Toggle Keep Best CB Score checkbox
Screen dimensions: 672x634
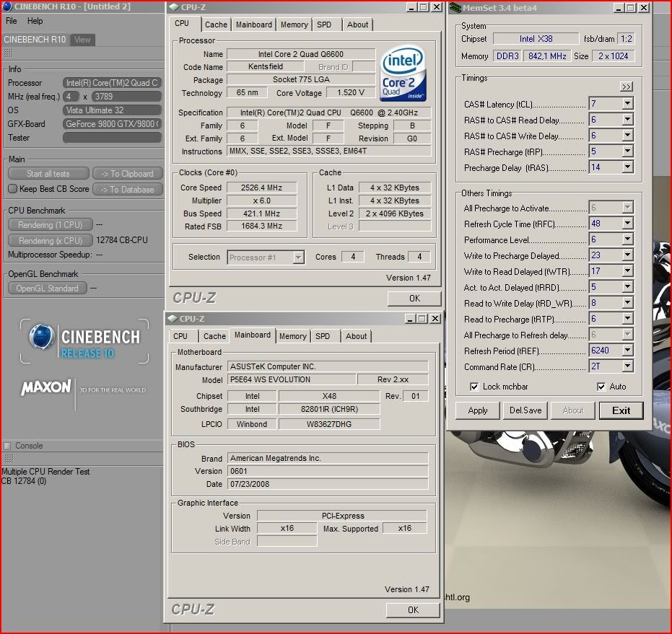coord(13,189)
